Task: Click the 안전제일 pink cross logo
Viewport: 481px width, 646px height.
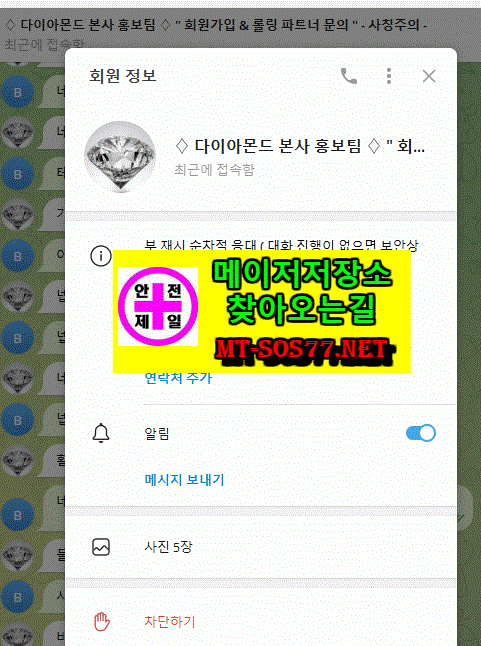Action: point(158,306)
